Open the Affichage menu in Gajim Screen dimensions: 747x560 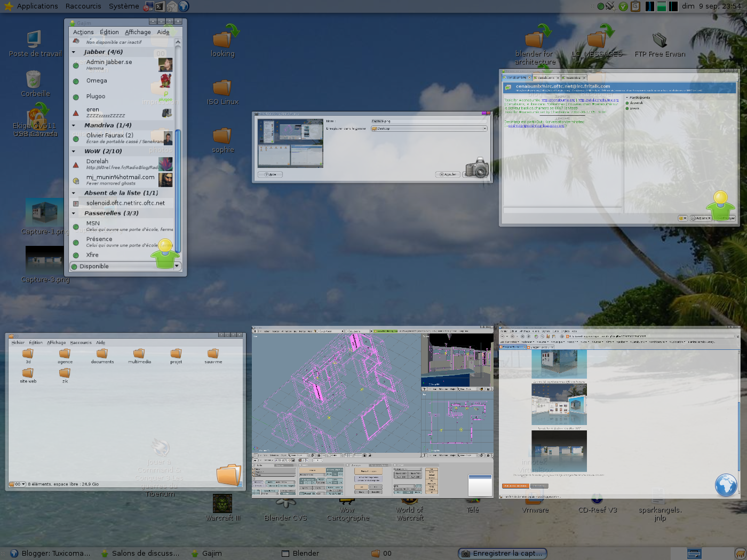tap(138, 32)
